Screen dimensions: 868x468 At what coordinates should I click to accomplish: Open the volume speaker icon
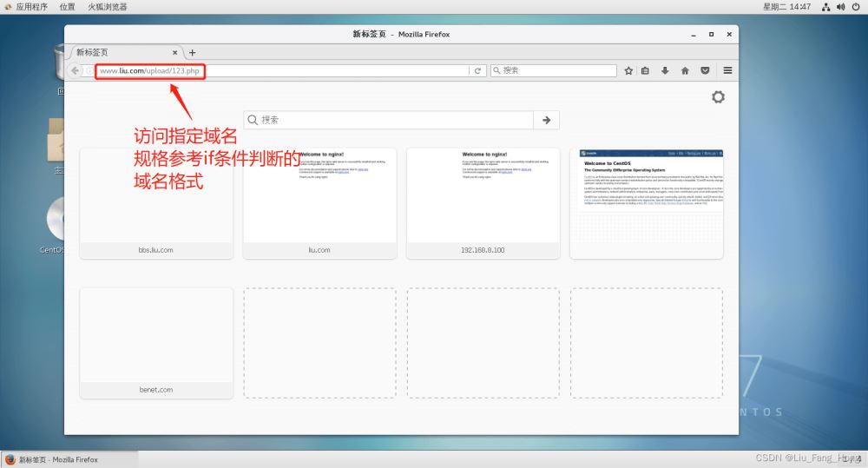(x=841, y=7)
